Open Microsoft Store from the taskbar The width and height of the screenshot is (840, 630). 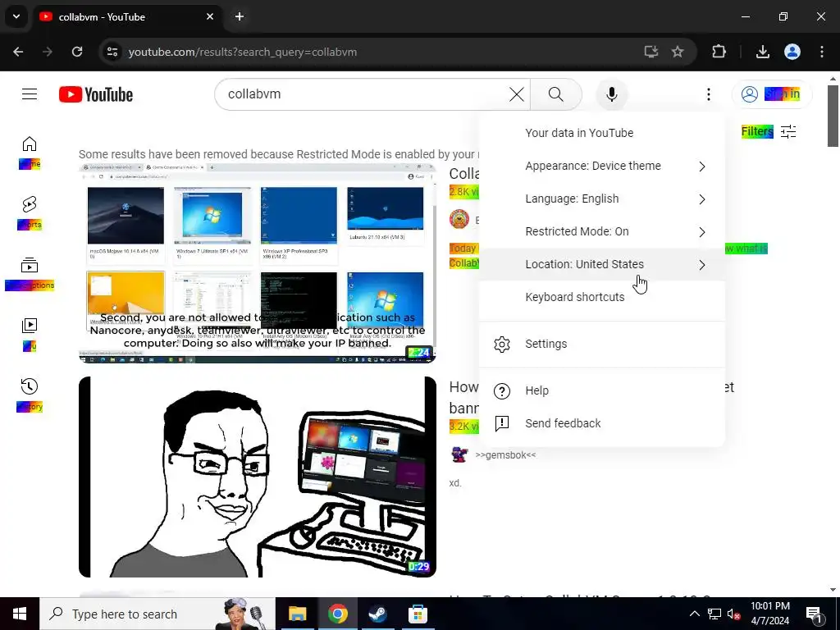coord(418,614)
